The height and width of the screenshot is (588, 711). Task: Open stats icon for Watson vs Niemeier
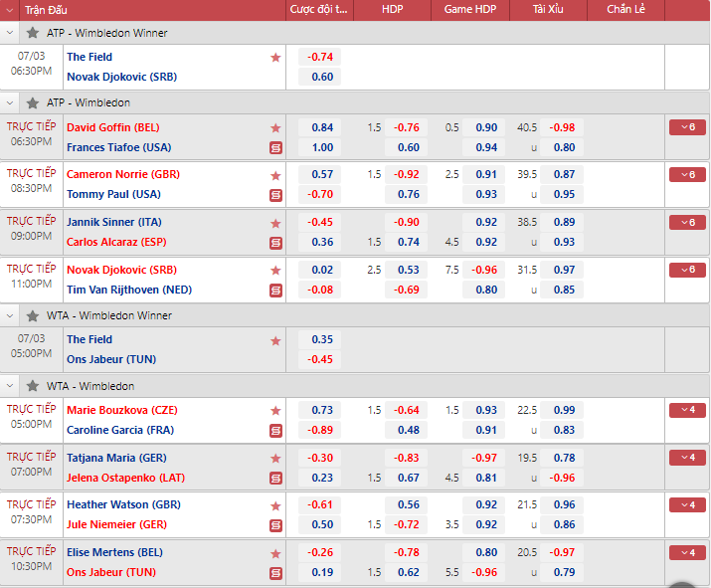tap(275, 526)
